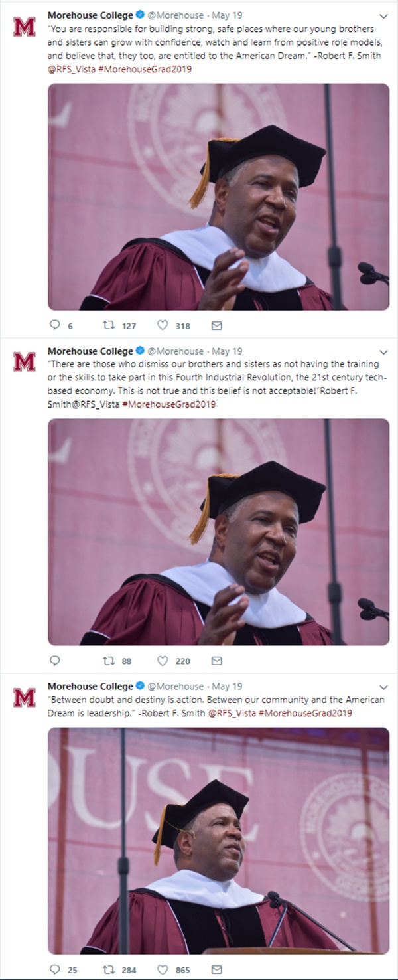The image size is (398, 980).
Task: Open the first tweet's more options chevron
Action: tap(383, 16)
